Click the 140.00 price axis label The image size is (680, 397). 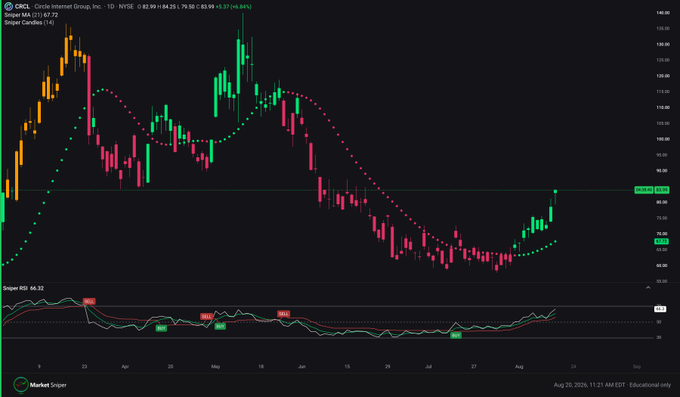tap(663, 13)
